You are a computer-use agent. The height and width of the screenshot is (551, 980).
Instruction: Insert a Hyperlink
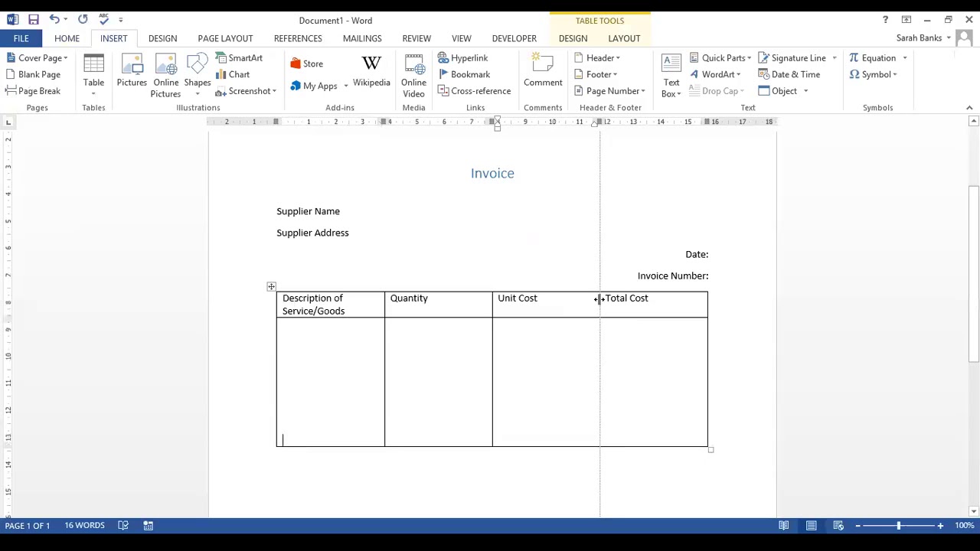pos(463,58)
